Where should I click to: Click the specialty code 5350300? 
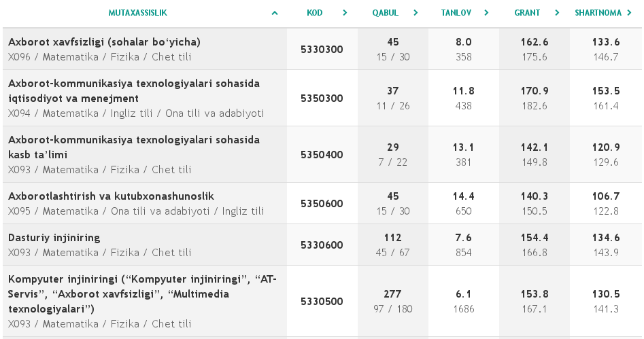[x=322, y=99]
